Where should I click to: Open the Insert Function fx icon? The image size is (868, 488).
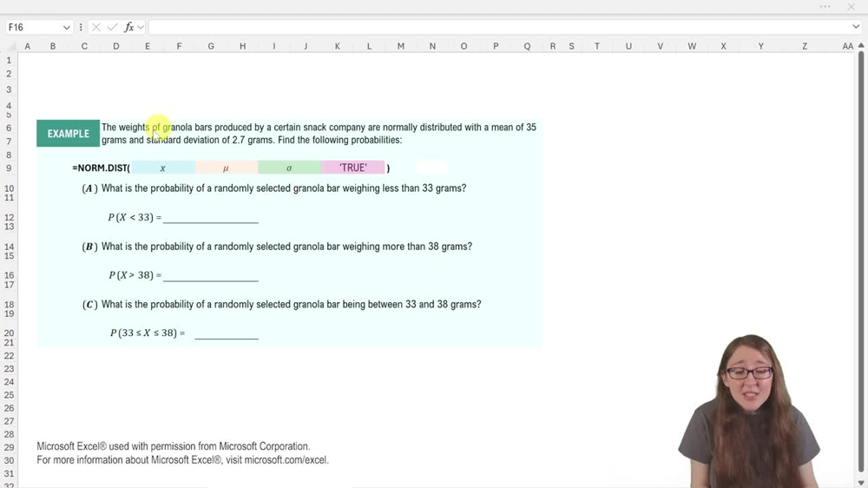click(x=129, y=27)
